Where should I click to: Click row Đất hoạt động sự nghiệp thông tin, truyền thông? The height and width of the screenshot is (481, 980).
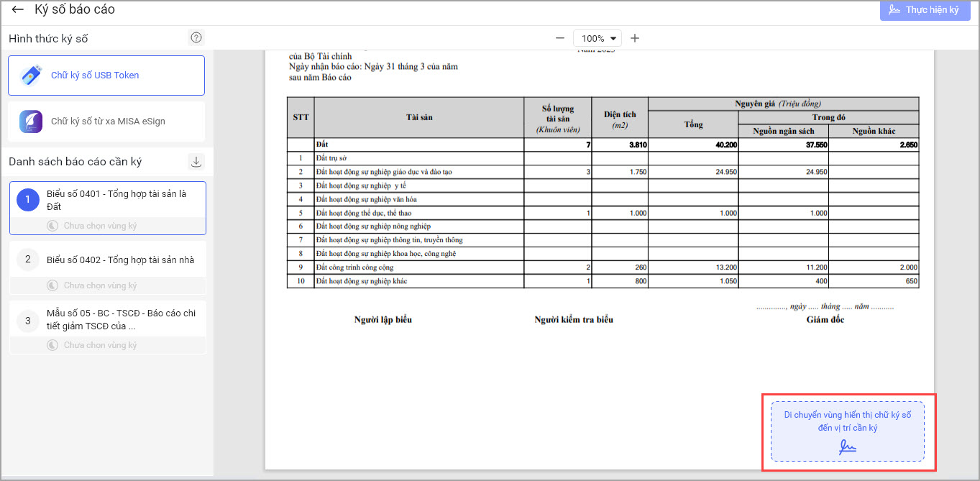[603, 240]
